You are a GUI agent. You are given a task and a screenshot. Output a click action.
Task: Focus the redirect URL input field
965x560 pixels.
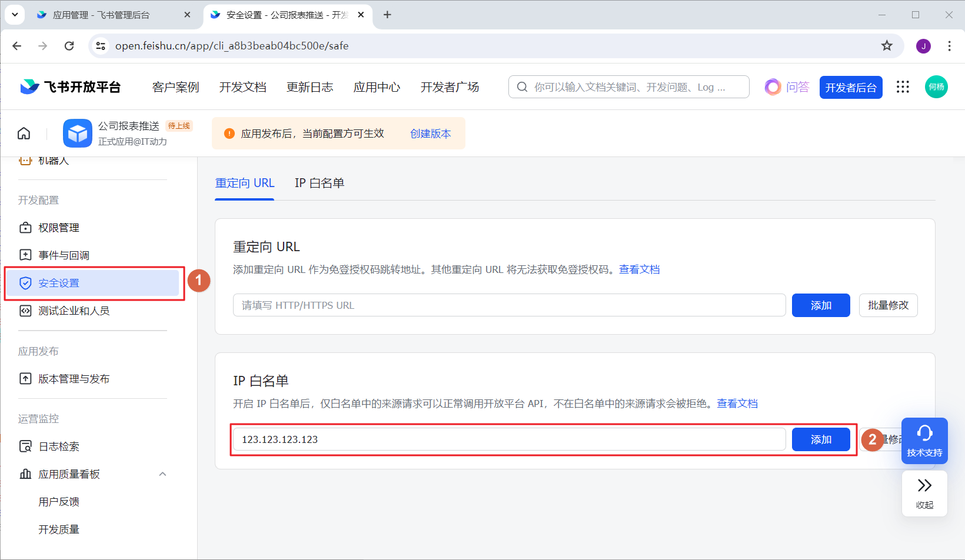pos(509,305)
